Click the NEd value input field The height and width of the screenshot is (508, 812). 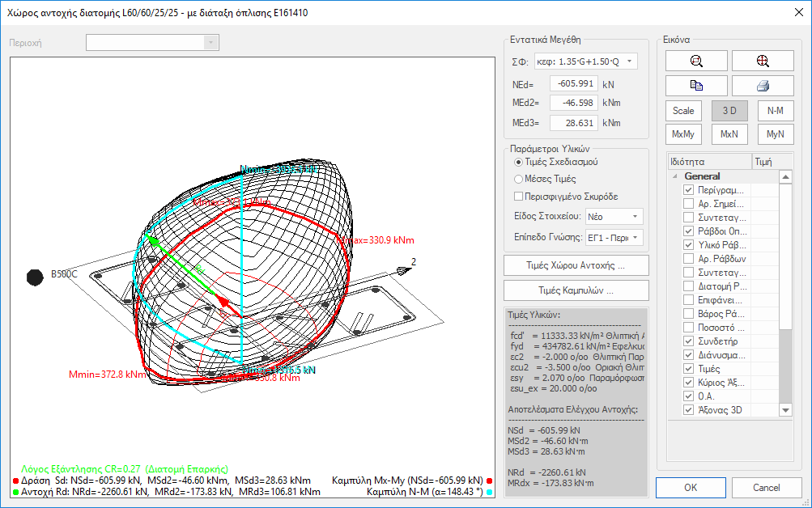click(x=574, y=84)
